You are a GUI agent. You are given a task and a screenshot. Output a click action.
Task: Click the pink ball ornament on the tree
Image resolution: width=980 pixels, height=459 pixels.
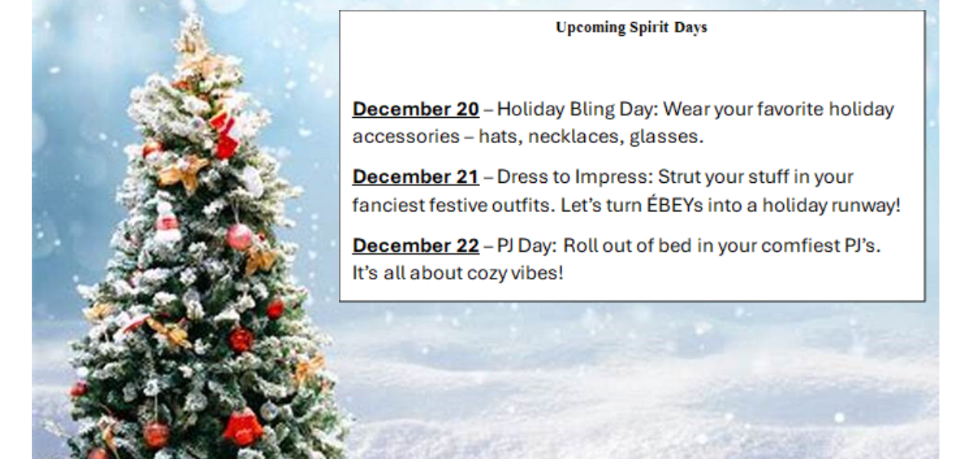pyautogui.click(x=239, y=237)
